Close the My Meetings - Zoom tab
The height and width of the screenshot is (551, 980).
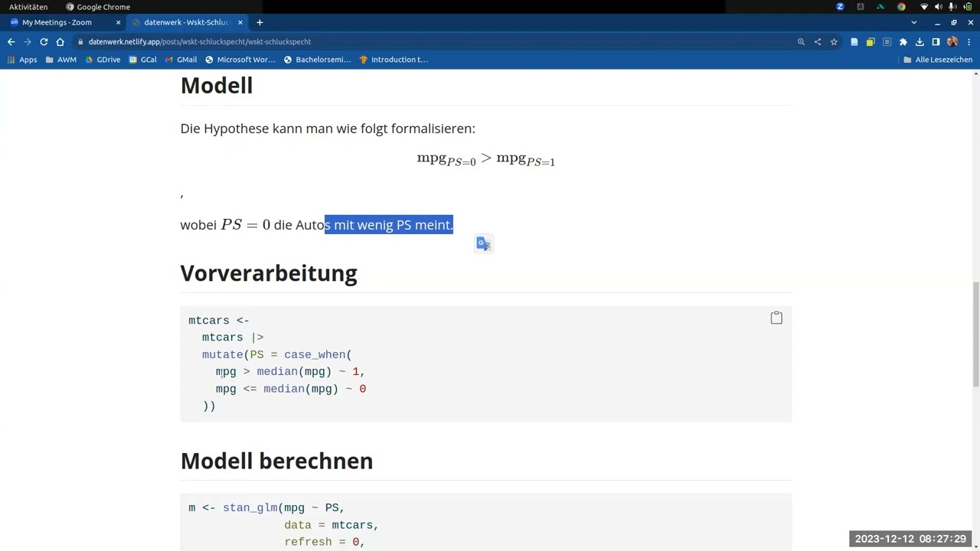(118, 23)
